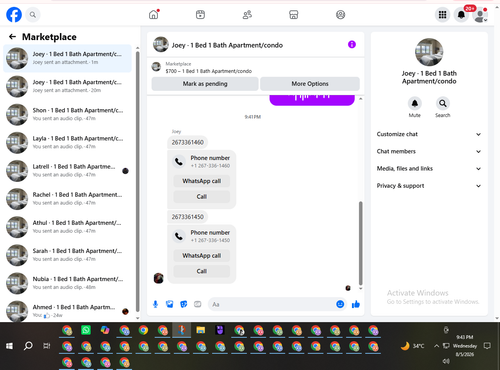
Task: Open the Friends icon in top bar
Action: point(247,15)
